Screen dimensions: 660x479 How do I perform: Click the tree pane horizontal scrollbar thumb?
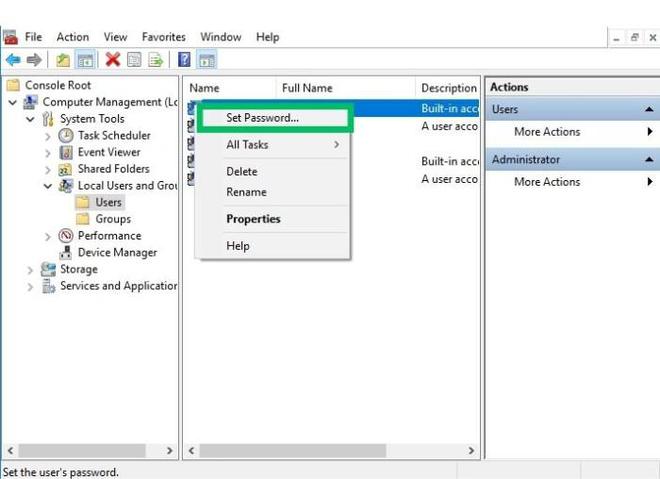82,451
